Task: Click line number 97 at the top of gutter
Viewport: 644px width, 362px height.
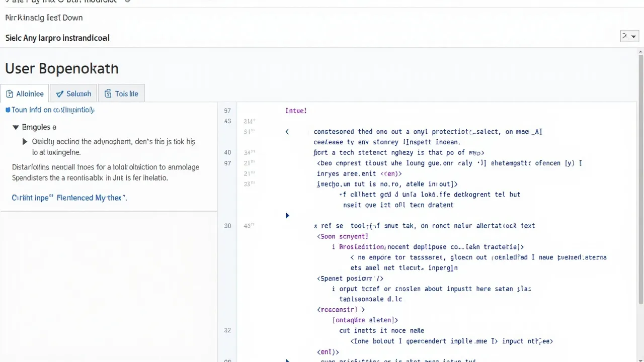Action: (227, 111)
